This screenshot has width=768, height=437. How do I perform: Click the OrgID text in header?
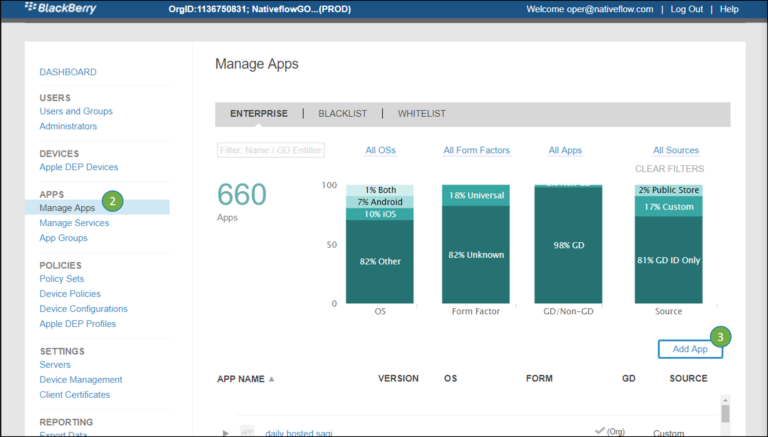coord(260,9)
